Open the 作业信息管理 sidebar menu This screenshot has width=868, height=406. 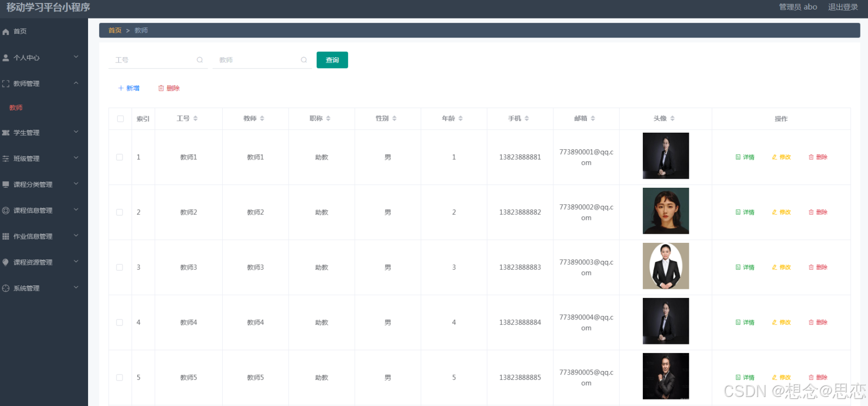click(44, 236)
